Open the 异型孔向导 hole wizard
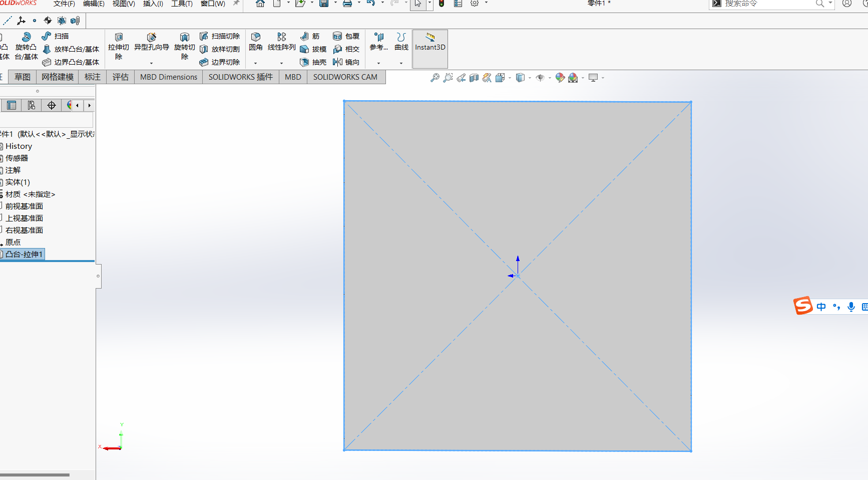Viewport: 868px width, 480px height. tap(151, 42)
